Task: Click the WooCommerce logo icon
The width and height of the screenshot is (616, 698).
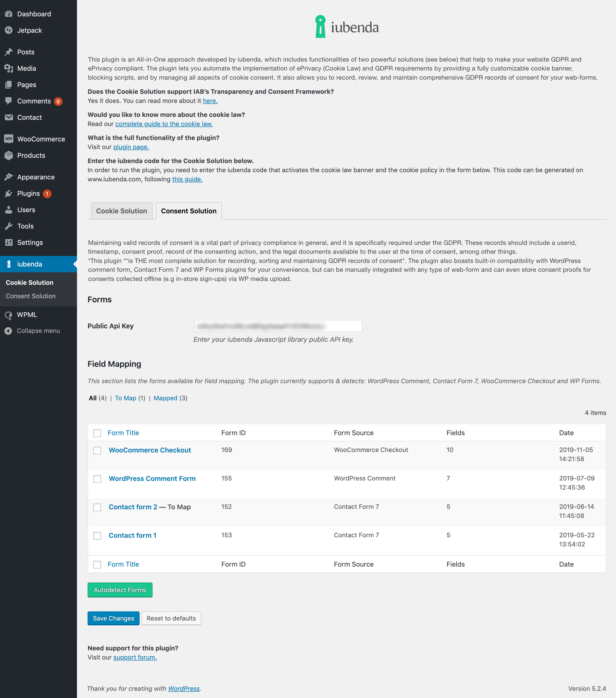Action: click(8, 139)
